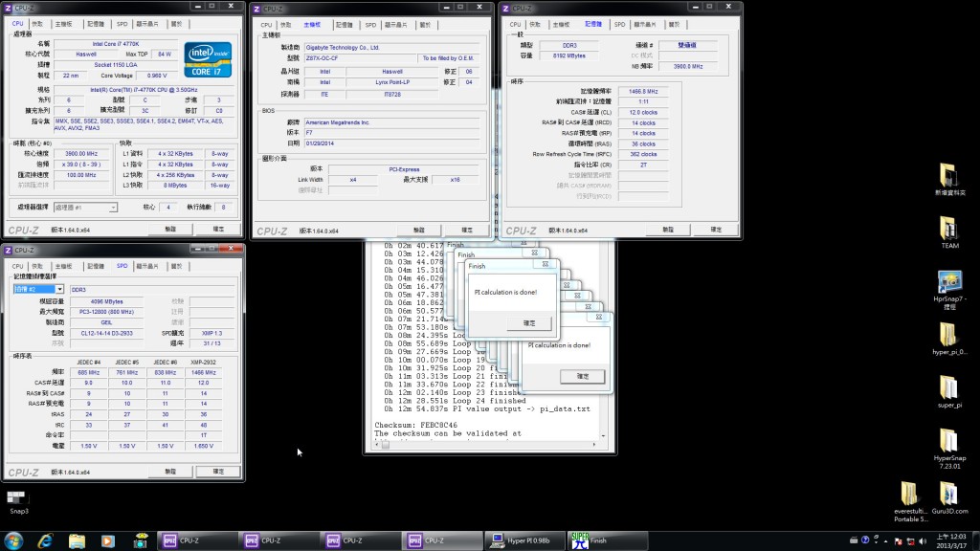The height and width of the screenshot is (551, 980).
Task: Click OK in the front Finish dialog
Action: [529, 323]
